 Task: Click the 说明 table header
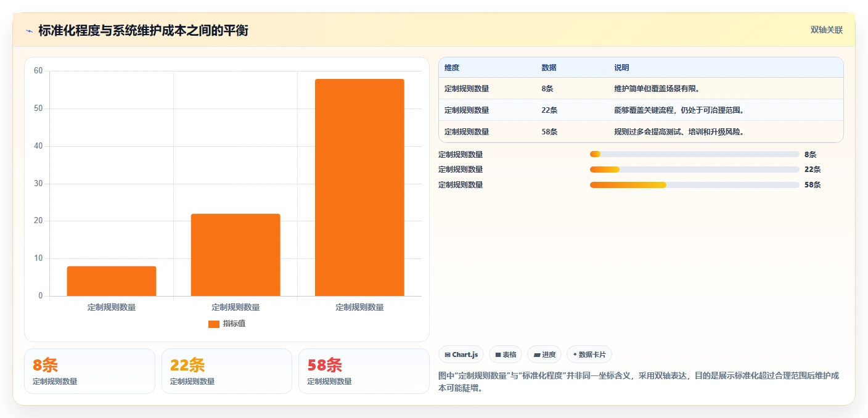coord(621,68)
